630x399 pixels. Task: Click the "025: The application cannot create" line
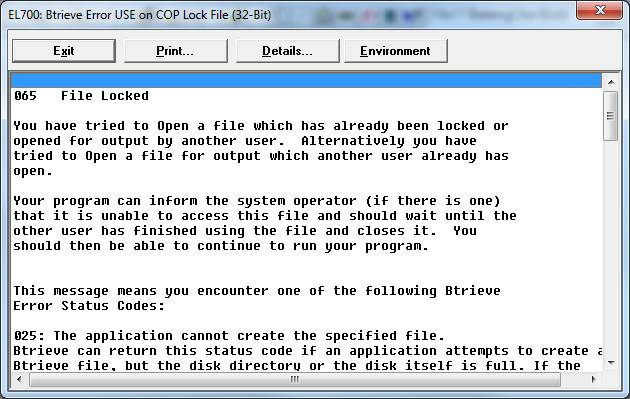click(x=229, y=336)
